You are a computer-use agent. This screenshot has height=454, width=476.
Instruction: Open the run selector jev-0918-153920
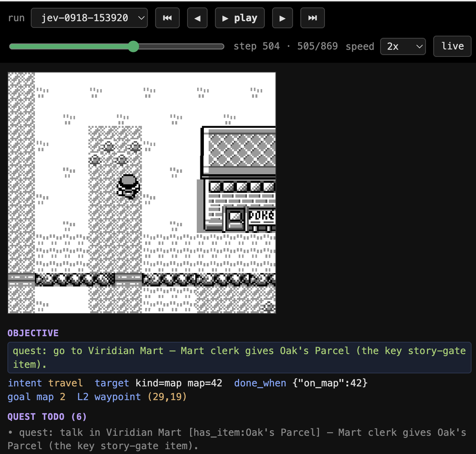(89, 18)
